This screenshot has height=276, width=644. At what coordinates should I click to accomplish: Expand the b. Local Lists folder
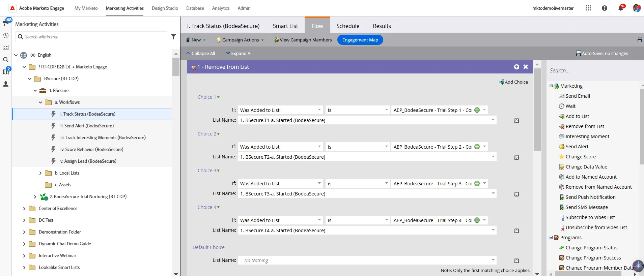coord(40,173)
